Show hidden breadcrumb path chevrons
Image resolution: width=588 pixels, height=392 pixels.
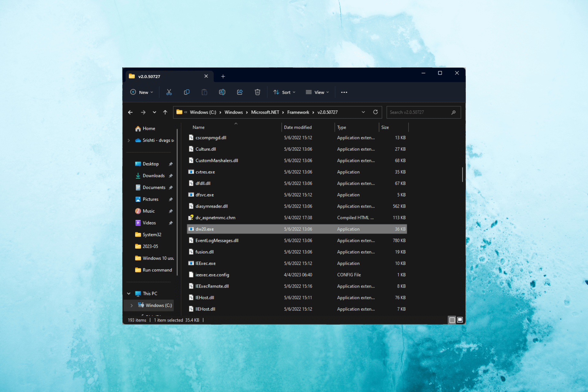[186, 112]
